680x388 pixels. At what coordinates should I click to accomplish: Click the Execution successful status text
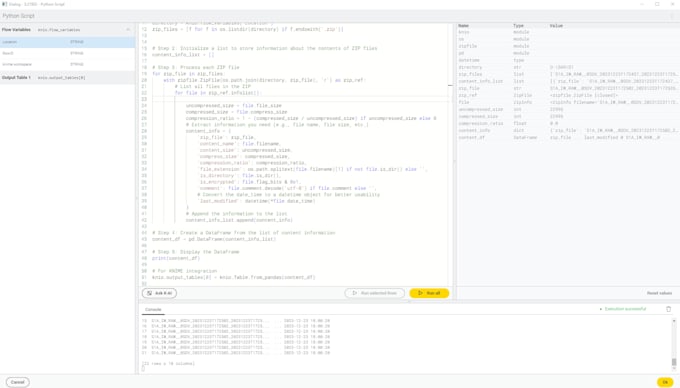pyautogui.click(x=625, y=309)
